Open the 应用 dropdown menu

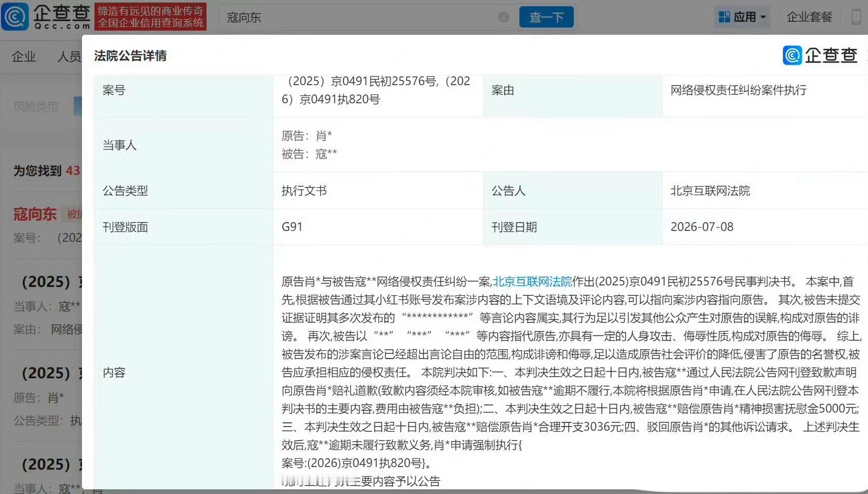[742, 17]
